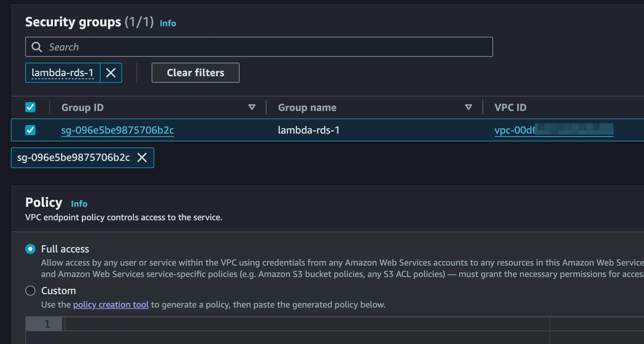The height and width of the screenshot is (344, 644).
Task: Click the search magnifier icon
Action: click(x=37, y=47)
